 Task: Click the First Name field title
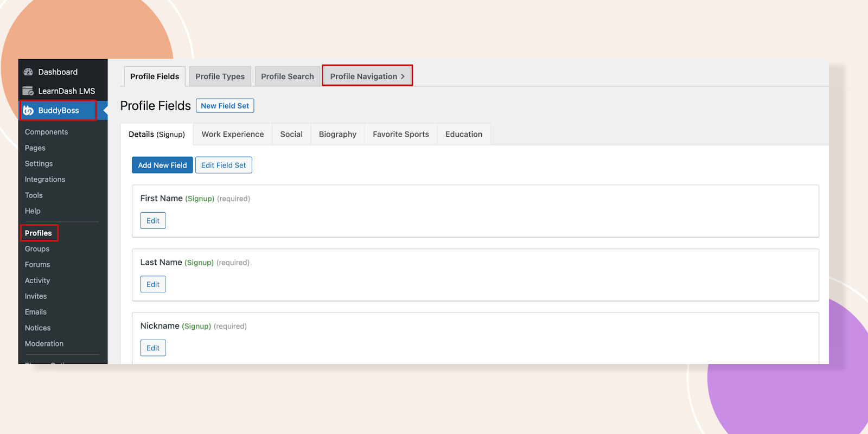(x=162, y=199)
